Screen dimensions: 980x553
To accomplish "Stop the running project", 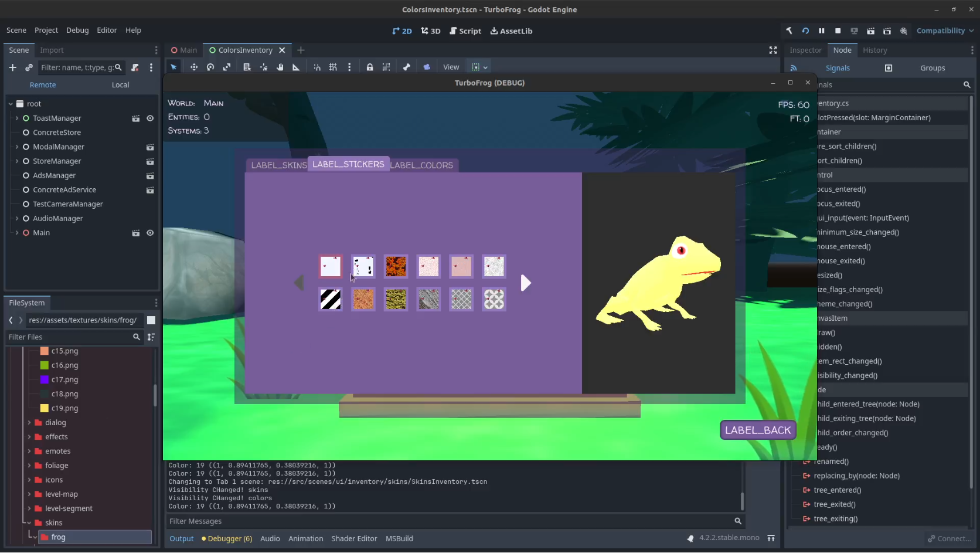I will pos(838,30).
